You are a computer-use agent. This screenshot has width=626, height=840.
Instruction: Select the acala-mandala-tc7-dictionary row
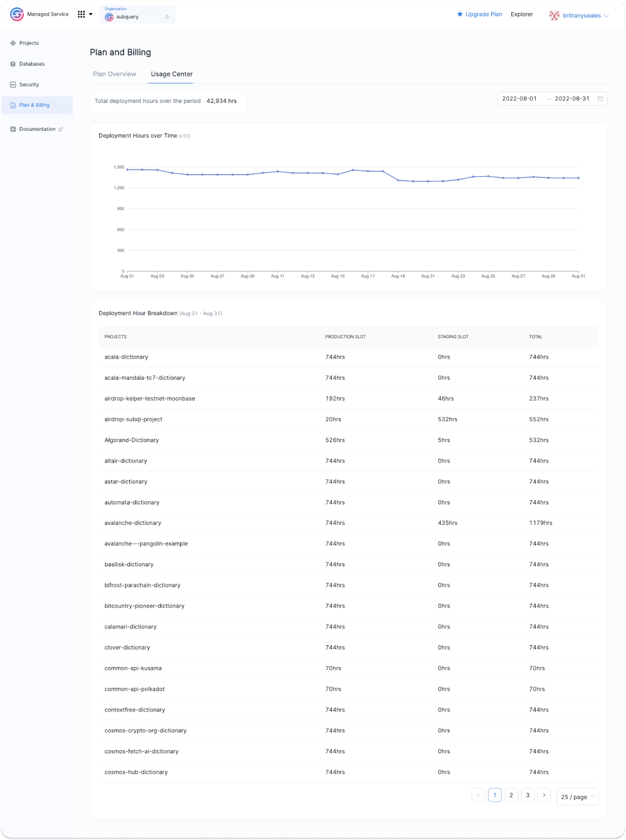(x=349, y=378)
